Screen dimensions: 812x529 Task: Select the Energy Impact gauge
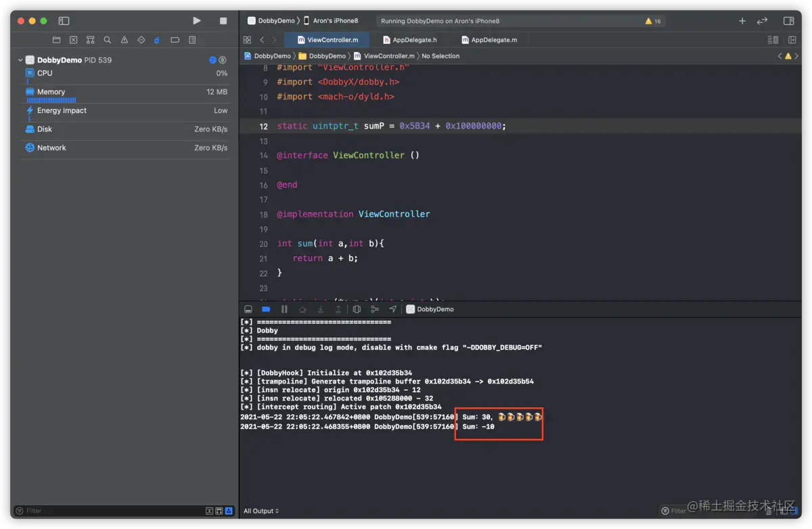click(126, 110)
